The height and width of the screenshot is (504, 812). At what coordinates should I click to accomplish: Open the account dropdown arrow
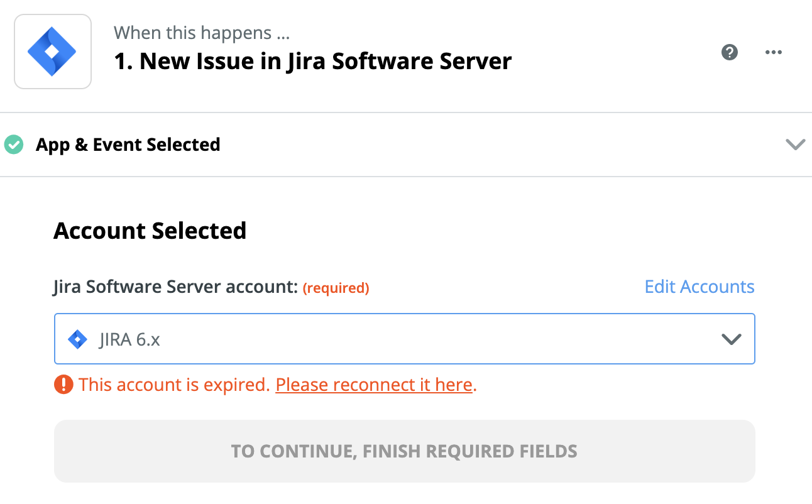731,339
